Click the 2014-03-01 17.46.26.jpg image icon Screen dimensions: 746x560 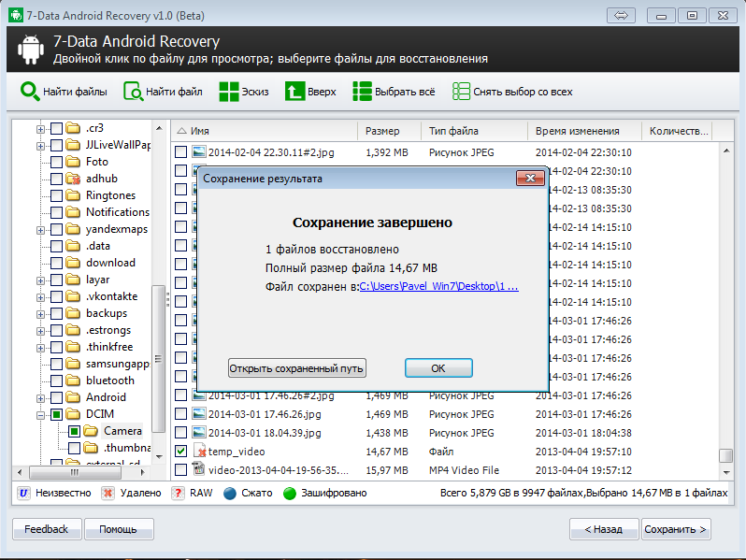pos(199,414)
